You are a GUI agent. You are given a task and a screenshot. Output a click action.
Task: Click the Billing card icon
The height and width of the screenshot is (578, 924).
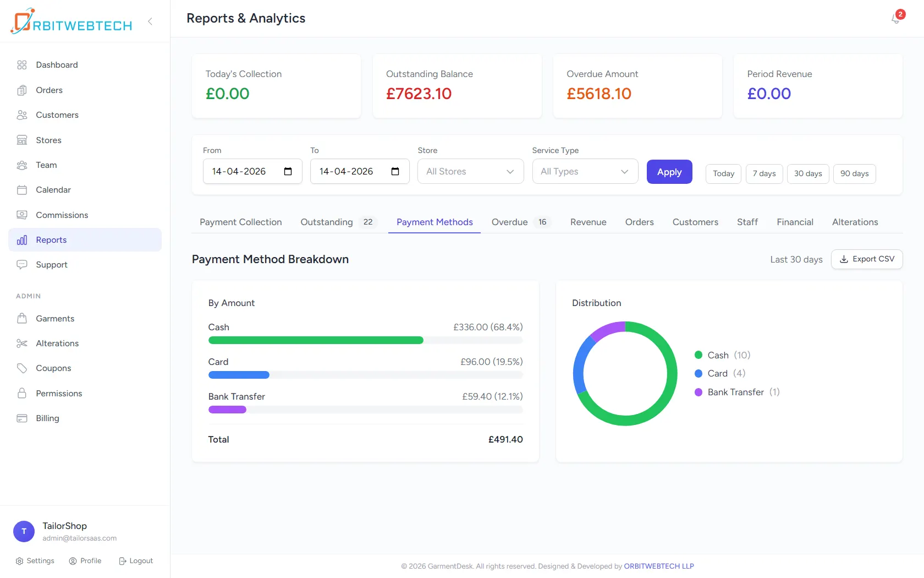coord(22,418)
